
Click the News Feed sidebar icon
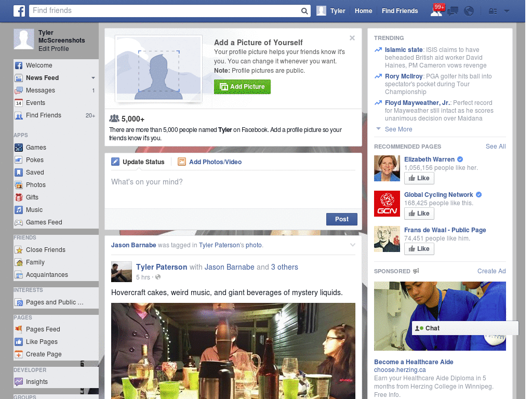19,78
